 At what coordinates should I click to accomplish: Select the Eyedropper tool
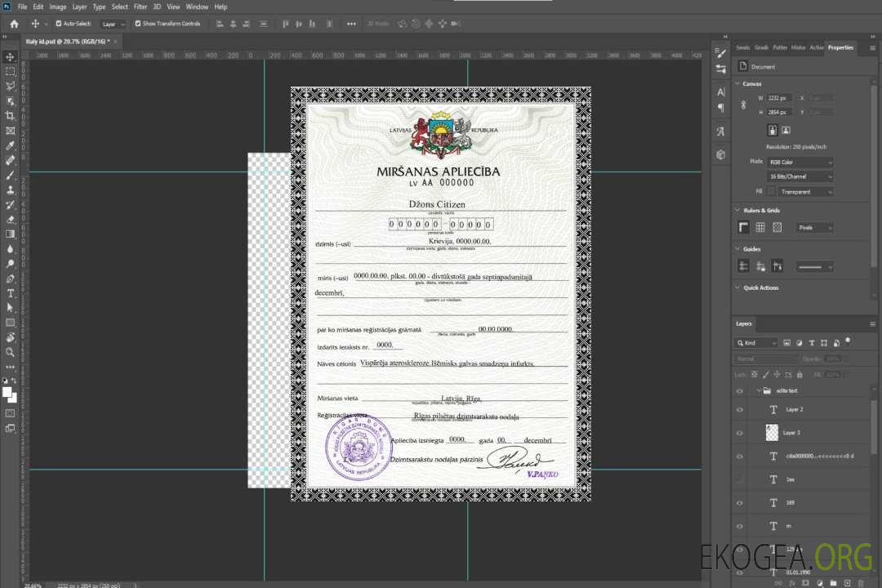10,145
